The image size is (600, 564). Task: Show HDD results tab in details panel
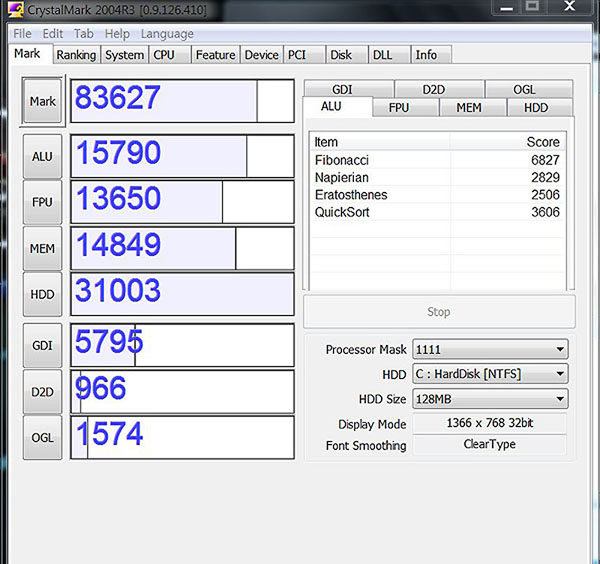[540, 108]
